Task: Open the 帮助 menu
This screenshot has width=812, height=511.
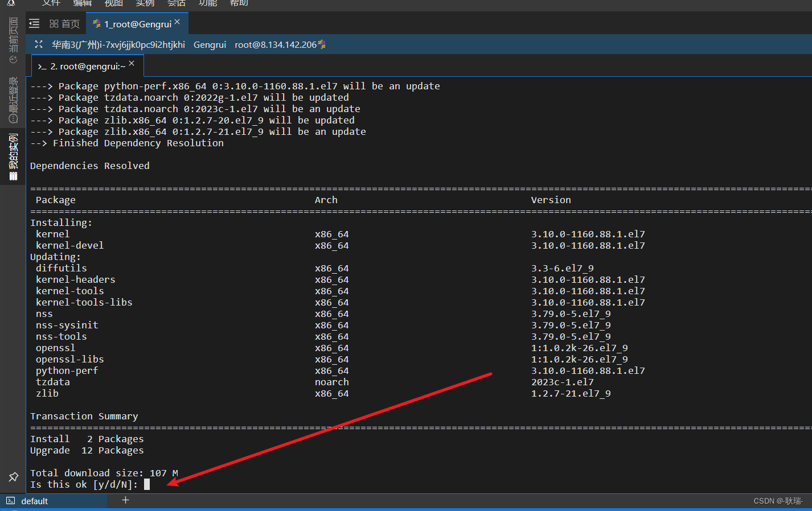Action: pyautogui.click(x=239, y=3)
